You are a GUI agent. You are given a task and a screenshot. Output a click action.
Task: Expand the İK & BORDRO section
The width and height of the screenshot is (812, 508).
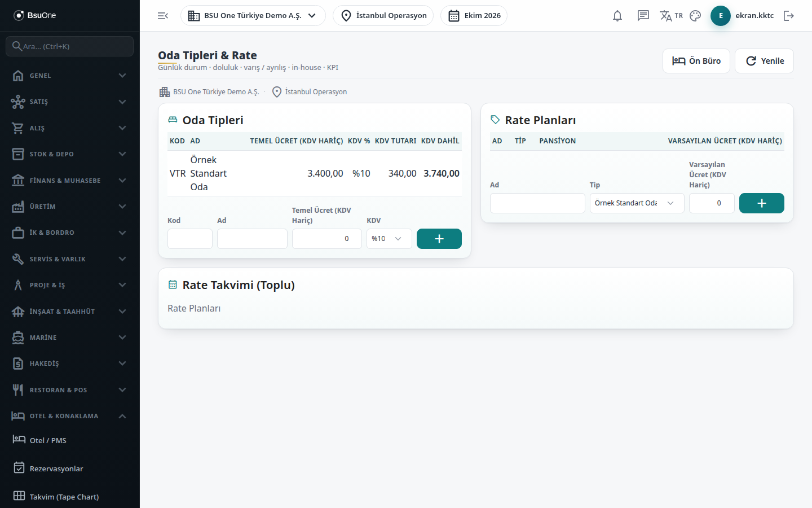click(x=70, y=233)
